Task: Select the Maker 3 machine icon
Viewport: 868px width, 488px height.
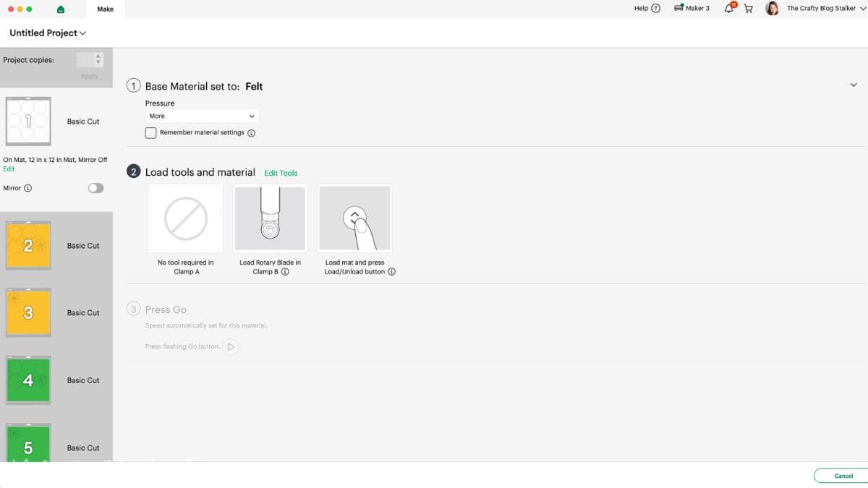Action: [x=678, y=8]
